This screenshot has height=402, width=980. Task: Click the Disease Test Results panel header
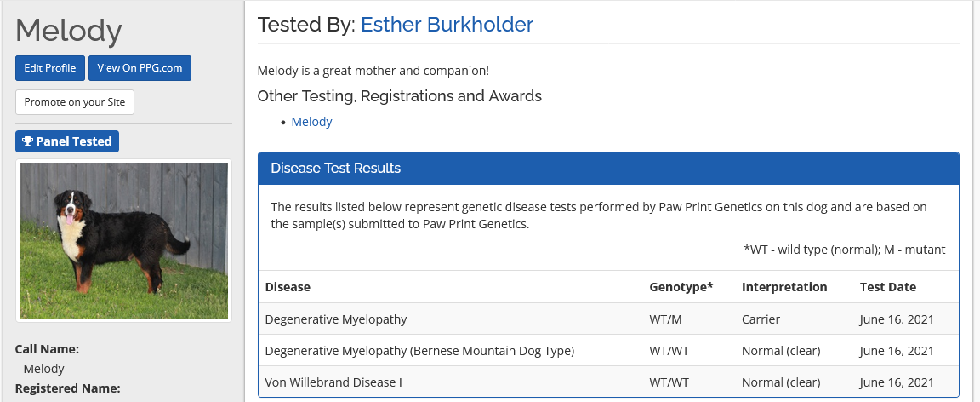(x=608, y=168)
